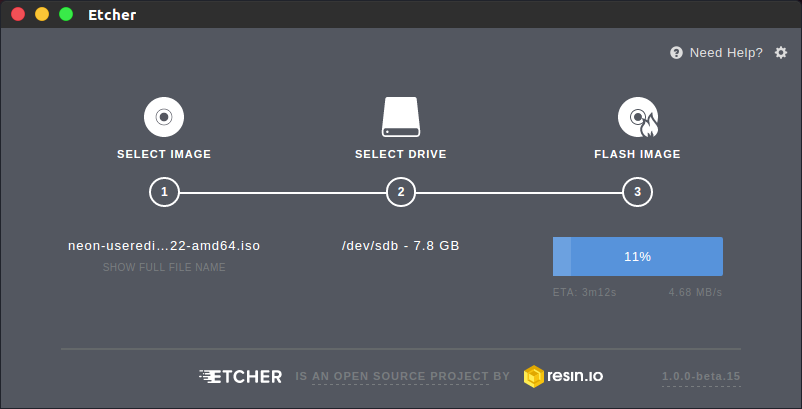This screenshot has height=409, width=802.
Task: Maximize the Etcher window with green button
Action: tap(66, 14)
